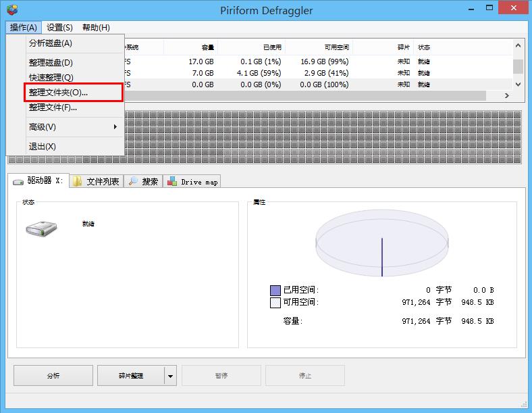Click the 已使用 column header
This screenshot has width=532, height=413.
tap(251, 47)
